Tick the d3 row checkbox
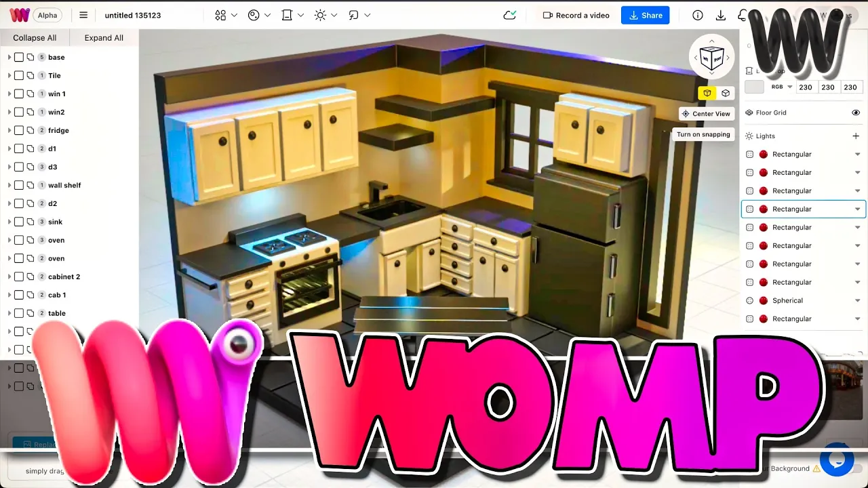The image size is (868, 488). point(19,167)
